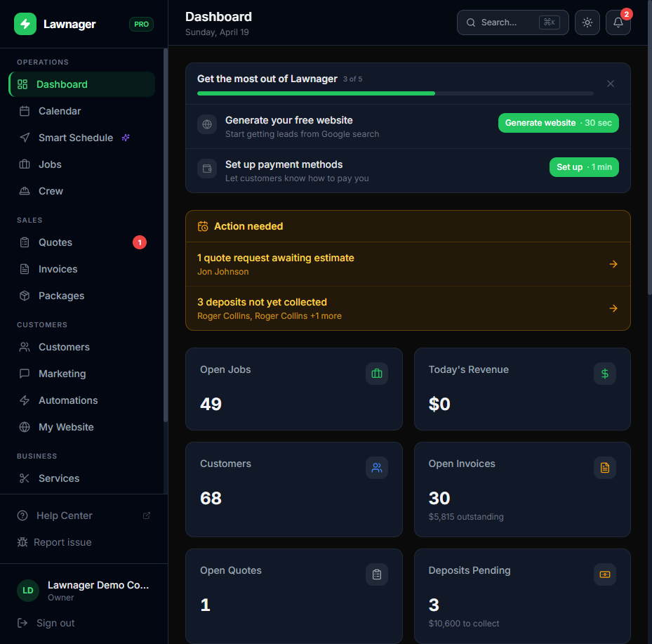This screenshot has width=652, height=644.
Task: Open the 3 deposits not yet collected row
Action: coord(408,308)
